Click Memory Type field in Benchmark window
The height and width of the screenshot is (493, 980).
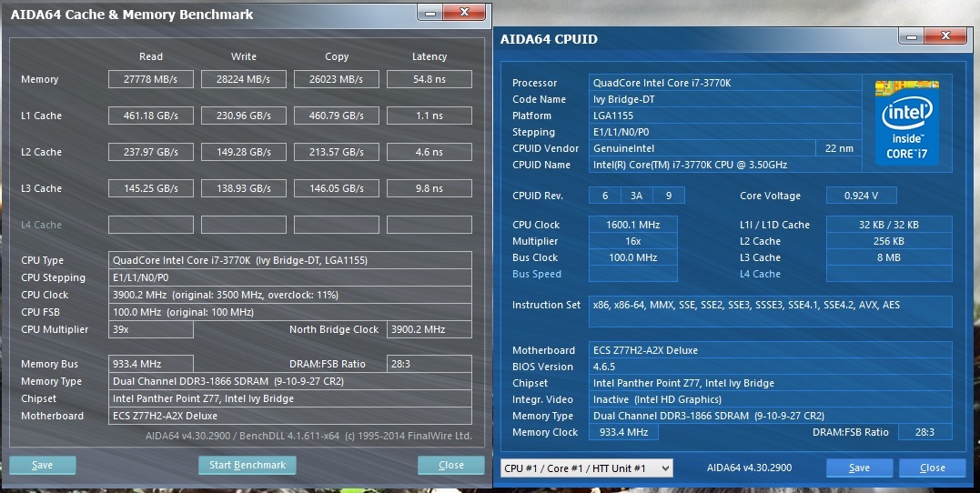pyautogui.click(x=290, y=381)
